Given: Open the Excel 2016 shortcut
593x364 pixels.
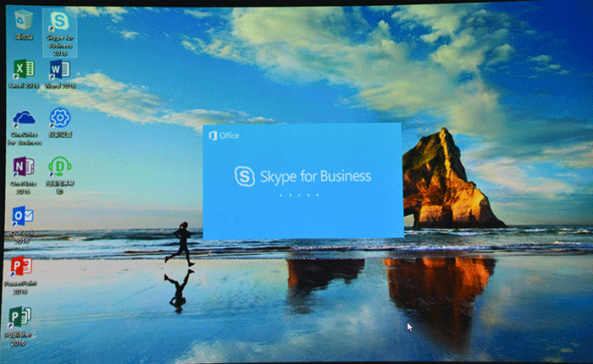Looking at the screenshot, I should coord(23,69).
